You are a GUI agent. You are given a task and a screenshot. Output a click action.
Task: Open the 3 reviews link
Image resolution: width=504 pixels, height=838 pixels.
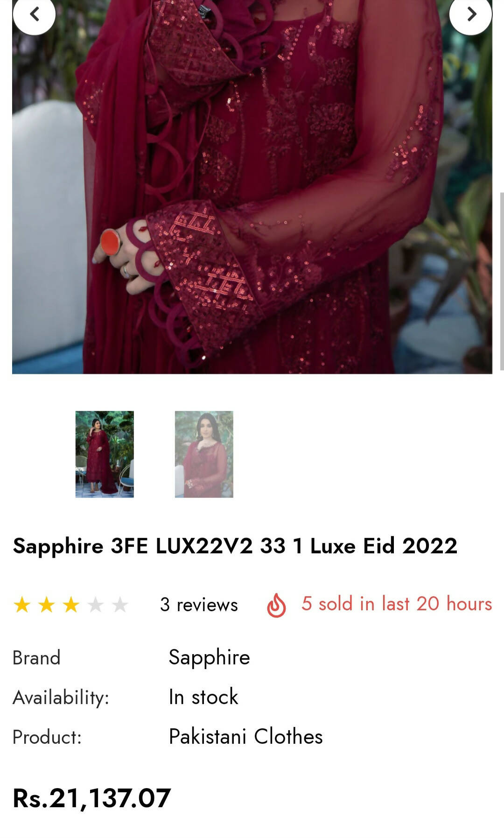click(x=199, y=605)
